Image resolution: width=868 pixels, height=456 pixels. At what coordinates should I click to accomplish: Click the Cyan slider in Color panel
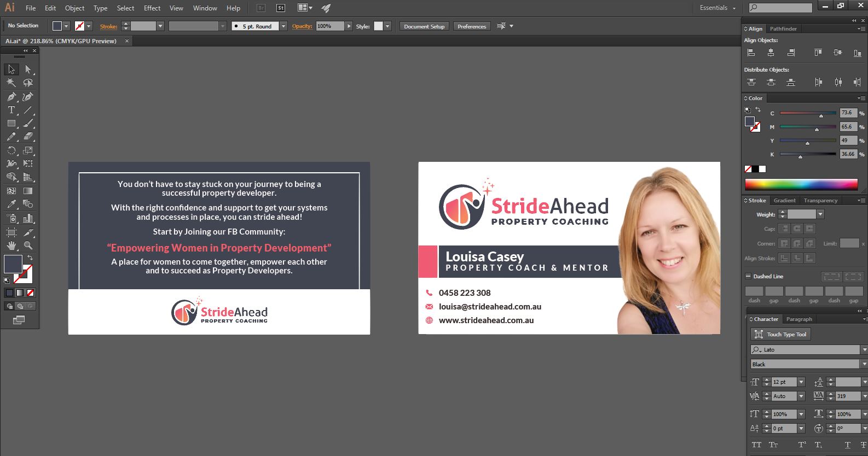click(x=808, y=114)
